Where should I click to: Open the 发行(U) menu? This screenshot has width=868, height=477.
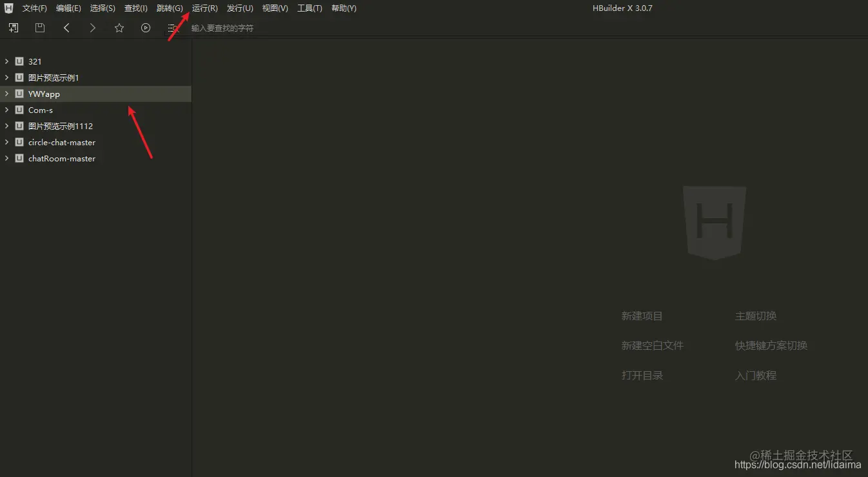(x=239, y=8)
